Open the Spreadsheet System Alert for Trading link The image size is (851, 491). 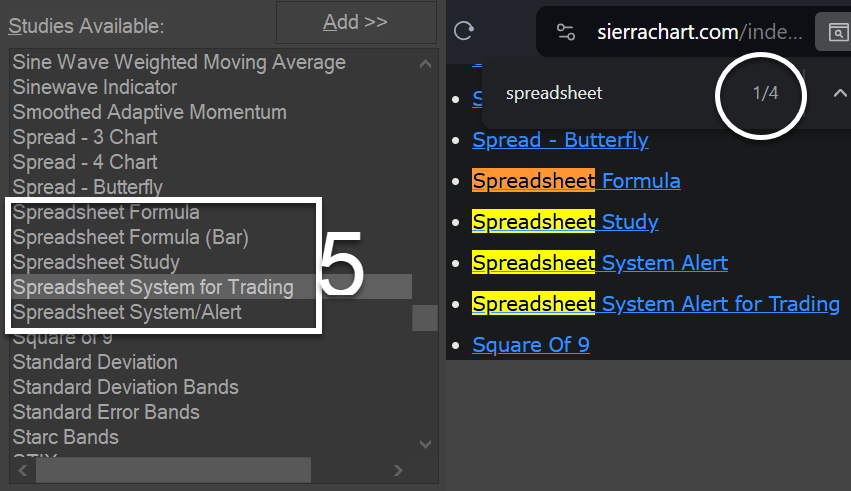tap(656, 303)
